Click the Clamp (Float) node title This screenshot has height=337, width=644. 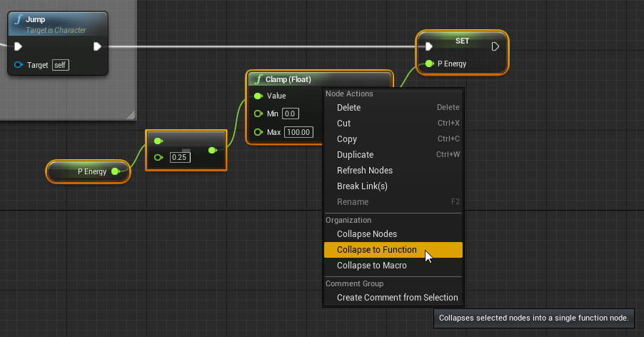(288, 79)
